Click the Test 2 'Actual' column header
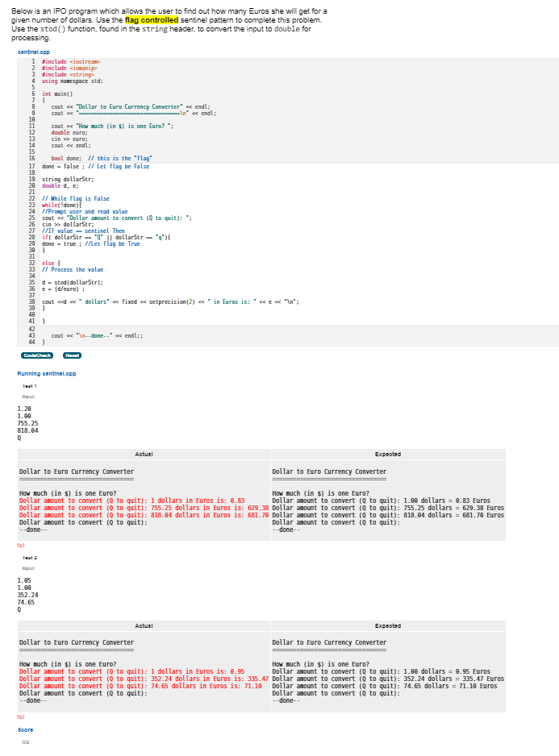The height and width of the screenshot is (756, 559). (x=144, y=625)
